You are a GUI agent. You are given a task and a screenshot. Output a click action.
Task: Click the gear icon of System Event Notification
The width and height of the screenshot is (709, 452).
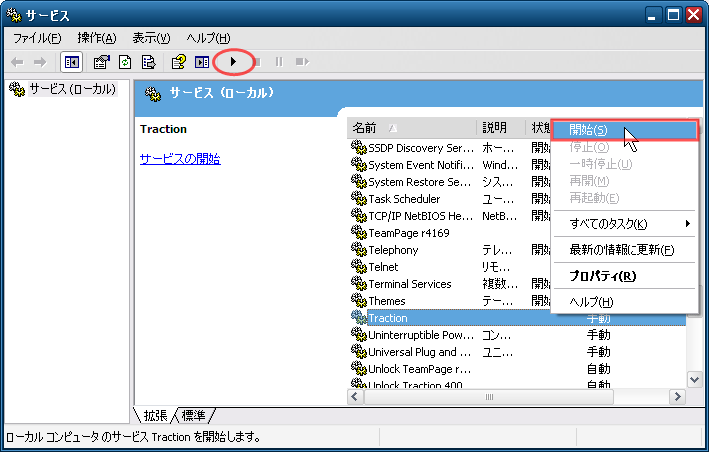(x=359, y=165)
